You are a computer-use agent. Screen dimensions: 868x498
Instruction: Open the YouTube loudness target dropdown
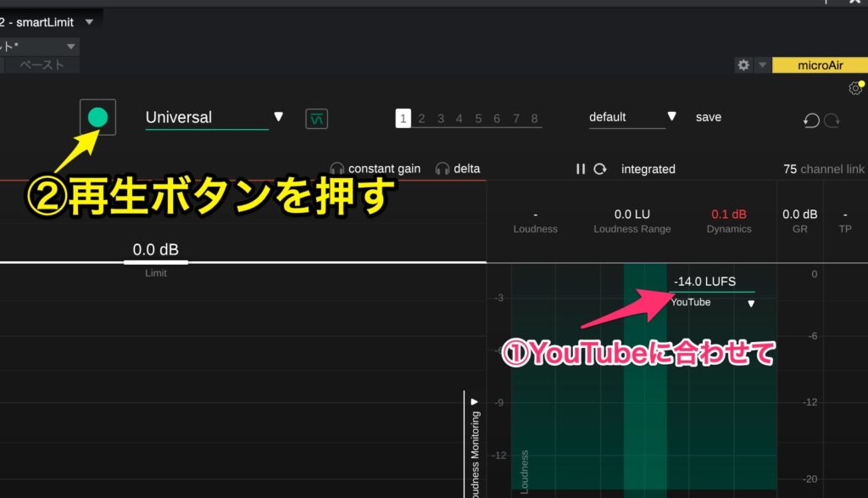tap(751, 303)
